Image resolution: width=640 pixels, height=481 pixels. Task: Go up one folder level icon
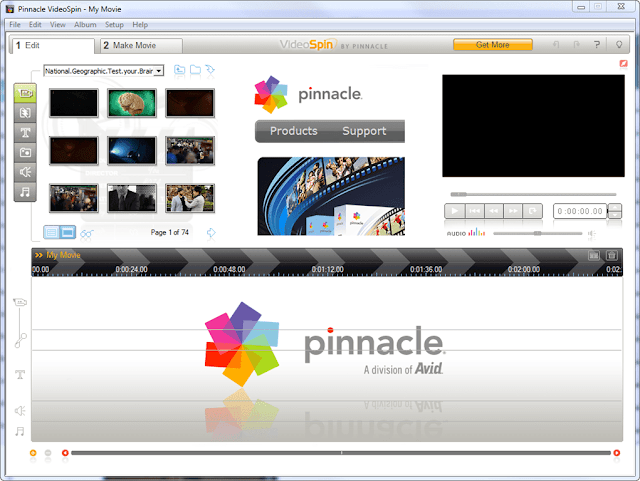coord(180,70)
